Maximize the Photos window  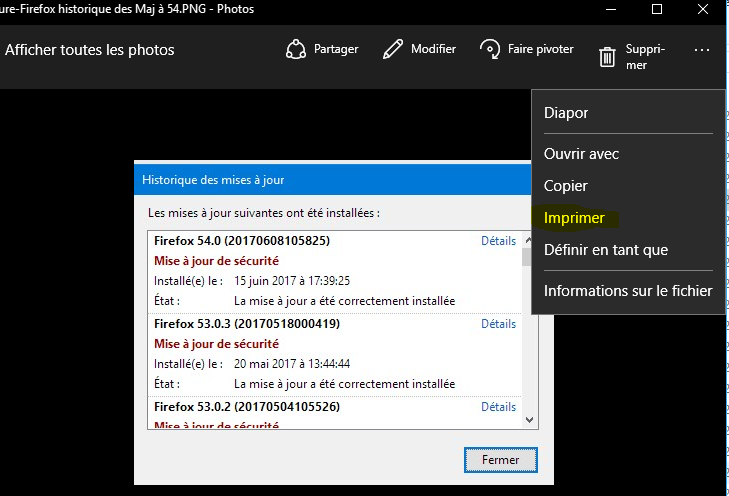pos(657,9)
